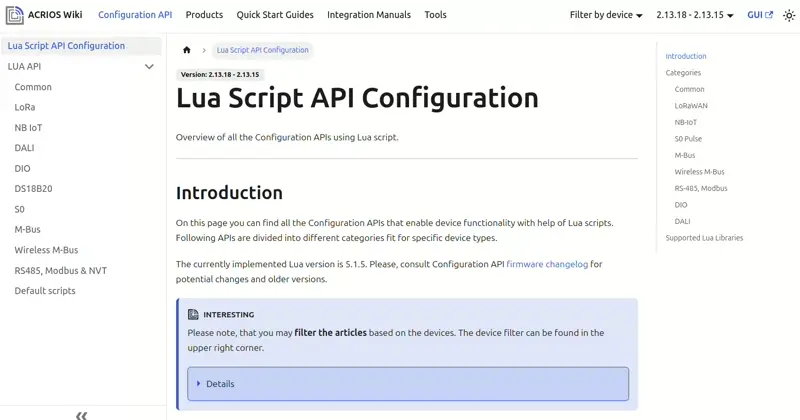Open the Products menu item
800x420 pixels.
(204, 15)
